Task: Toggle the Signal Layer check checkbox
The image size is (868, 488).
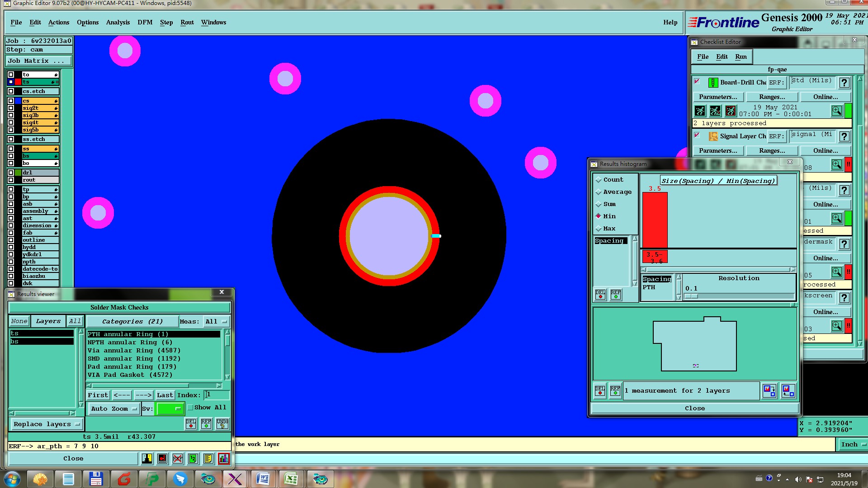Action: pos(697,135)
